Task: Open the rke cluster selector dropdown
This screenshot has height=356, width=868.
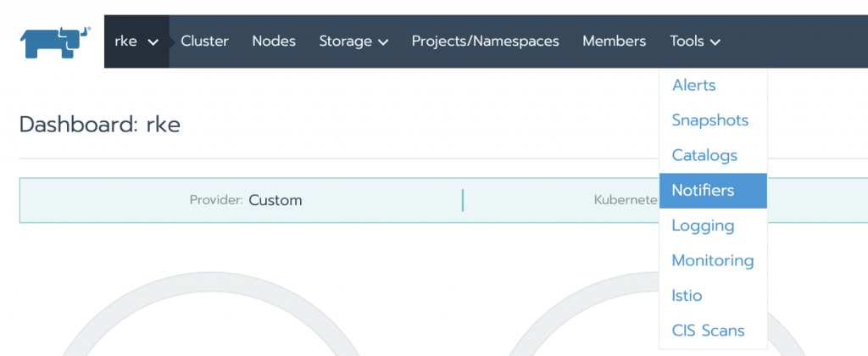Action: coord(136,42)
